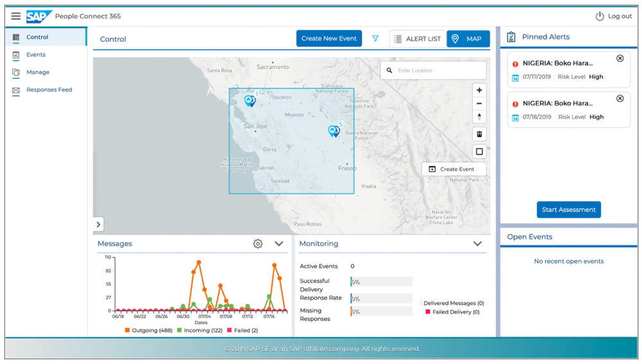Collapse the Messages panel chevron
The height and width of the screenshot is (364, 642).
click(279, 244)
